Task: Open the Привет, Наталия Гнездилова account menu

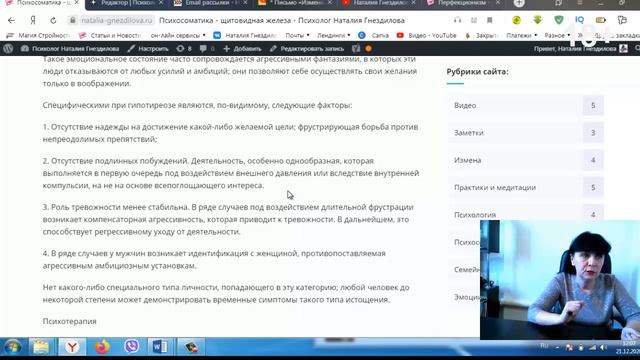Action: coord(580,49)
